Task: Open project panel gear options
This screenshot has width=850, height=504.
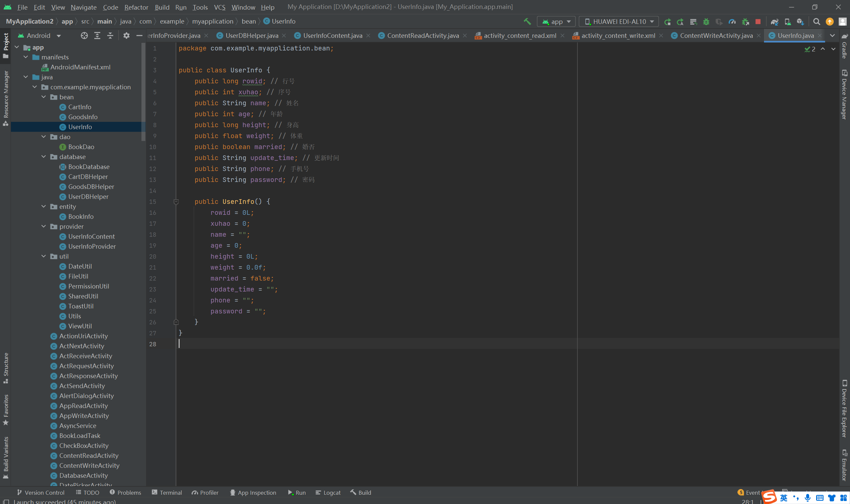Action: 126,36
